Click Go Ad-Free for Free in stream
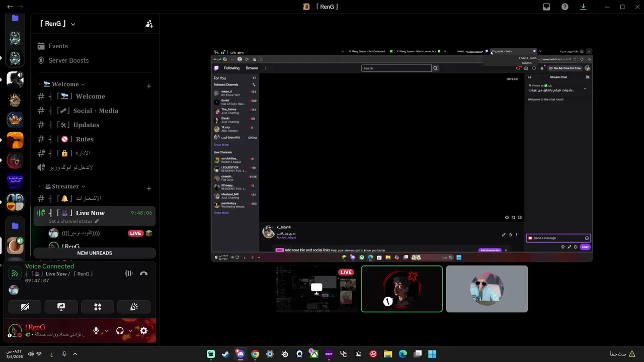This screenshot has height=362, width=644. click(565, 68)
